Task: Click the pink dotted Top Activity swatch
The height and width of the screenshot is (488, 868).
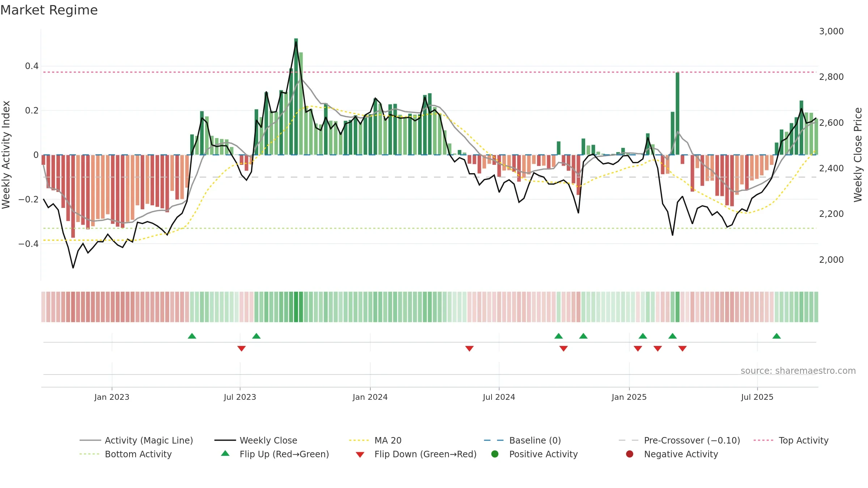Action: pyautogui.click(x=763, y=440)
